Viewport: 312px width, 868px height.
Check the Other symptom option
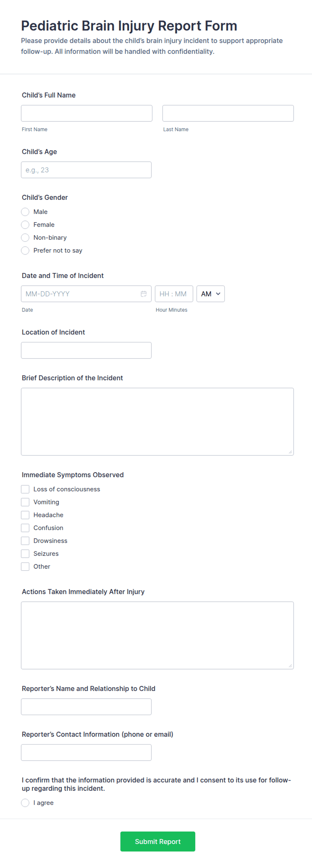[x=25, y=566]
